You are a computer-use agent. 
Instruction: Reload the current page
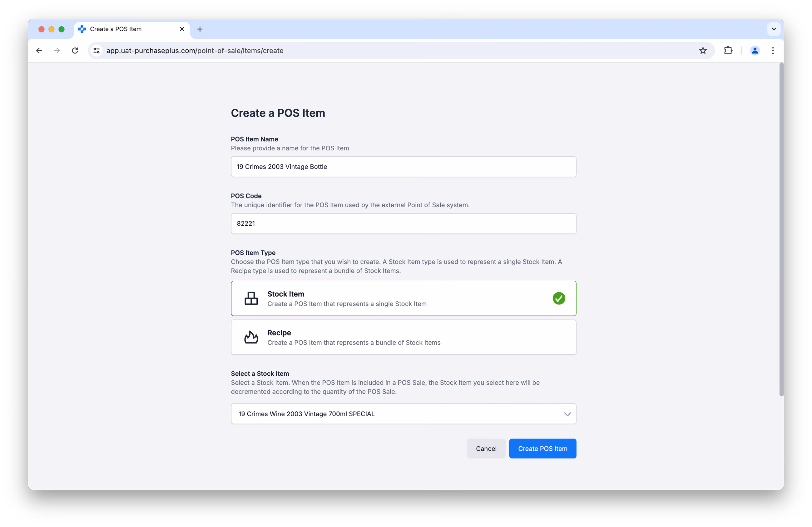[75, 51]
